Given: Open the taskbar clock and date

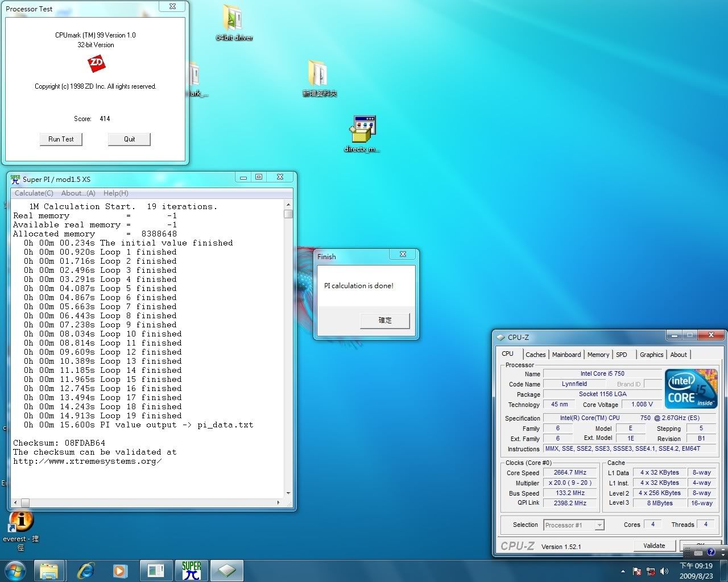Looking at the screenshot, I should [696, 571].
